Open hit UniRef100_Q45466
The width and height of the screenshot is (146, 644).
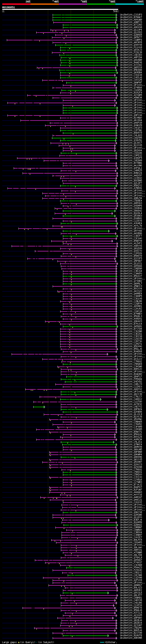[131, 266]
